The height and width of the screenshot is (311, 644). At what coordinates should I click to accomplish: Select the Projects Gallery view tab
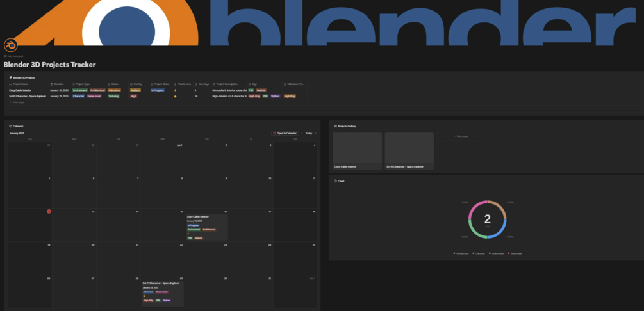345,126
